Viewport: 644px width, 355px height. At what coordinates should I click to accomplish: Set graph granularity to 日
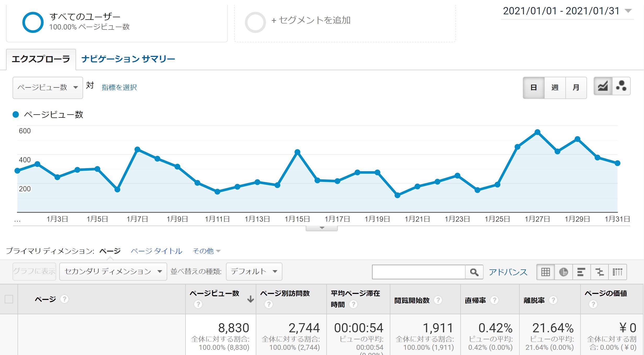pos(534,88)
